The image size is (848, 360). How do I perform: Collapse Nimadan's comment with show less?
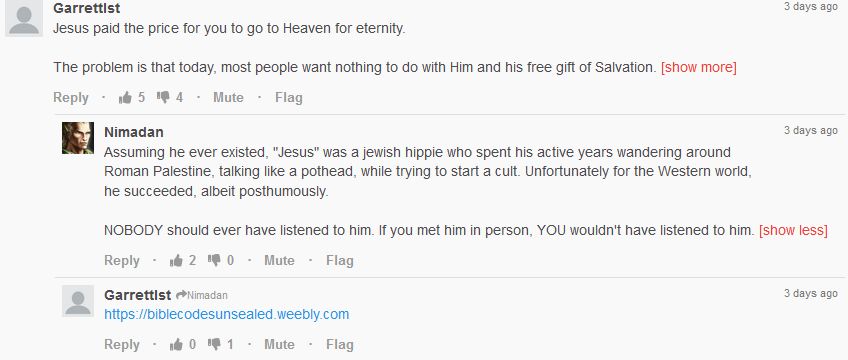coord(793,231)
